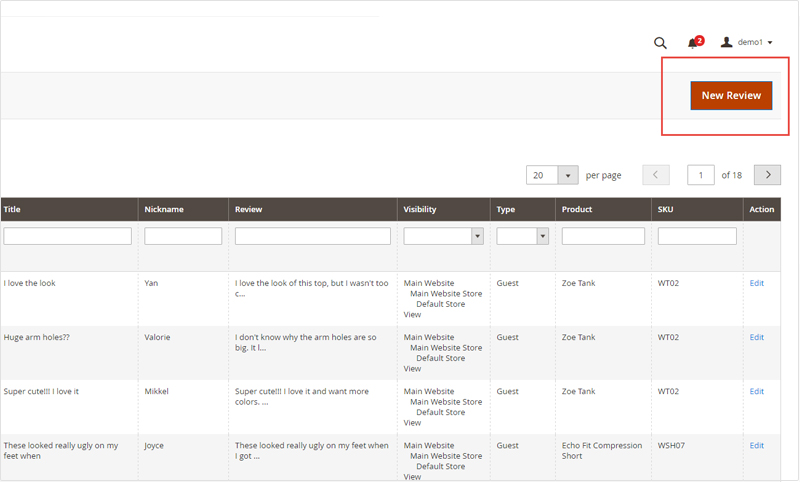Click the nickname Yan

click(x=151, y=283)
